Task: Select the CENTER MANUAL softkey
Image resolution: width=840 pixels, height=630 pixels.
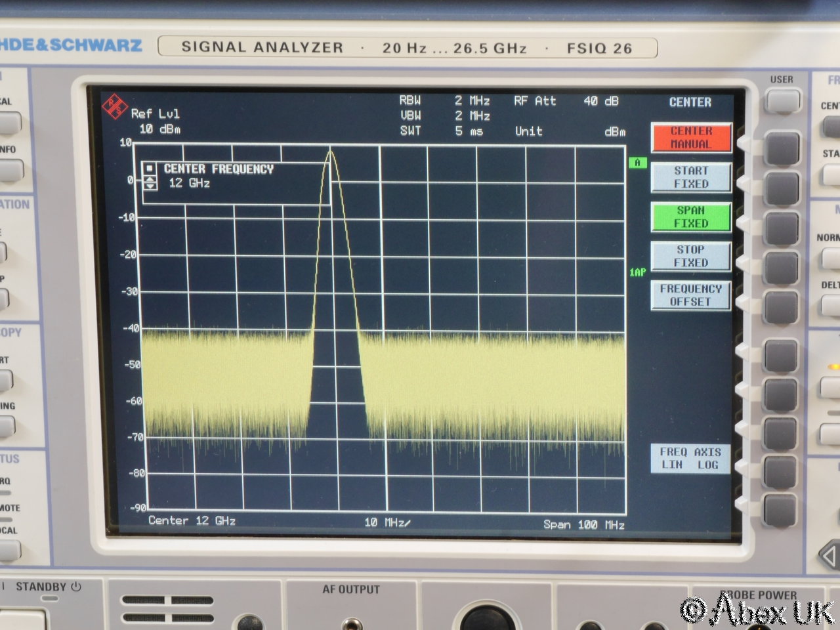Action: pyautogui.click(x=691, y=138)
